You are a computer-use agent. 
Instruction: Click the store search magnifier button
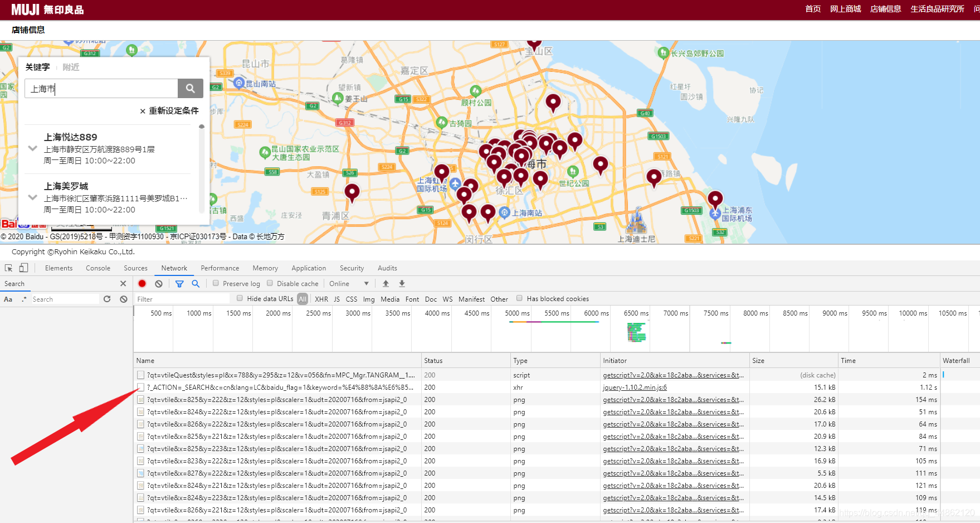[x=190, y=88]
